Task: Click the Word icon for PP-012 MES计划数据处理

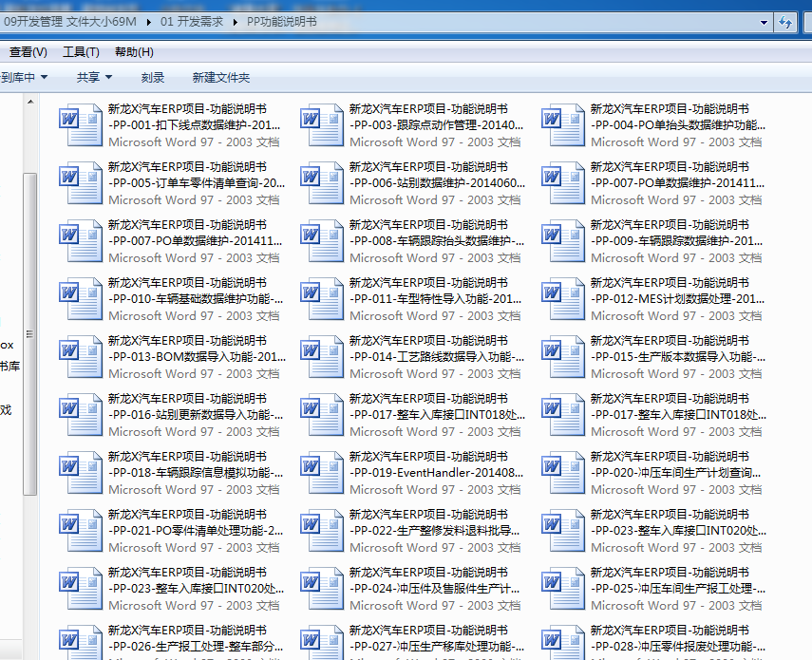Action: click(563, 299)
